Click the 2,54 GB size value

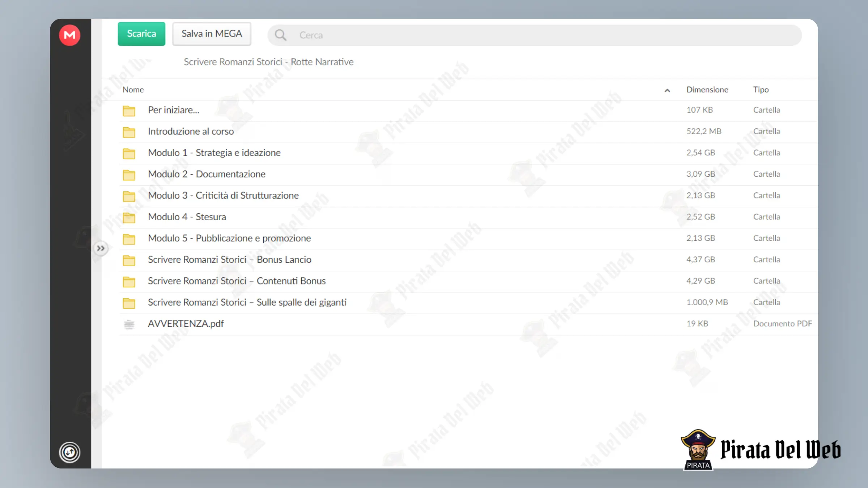pyautogui.click(x=701, y=153)
